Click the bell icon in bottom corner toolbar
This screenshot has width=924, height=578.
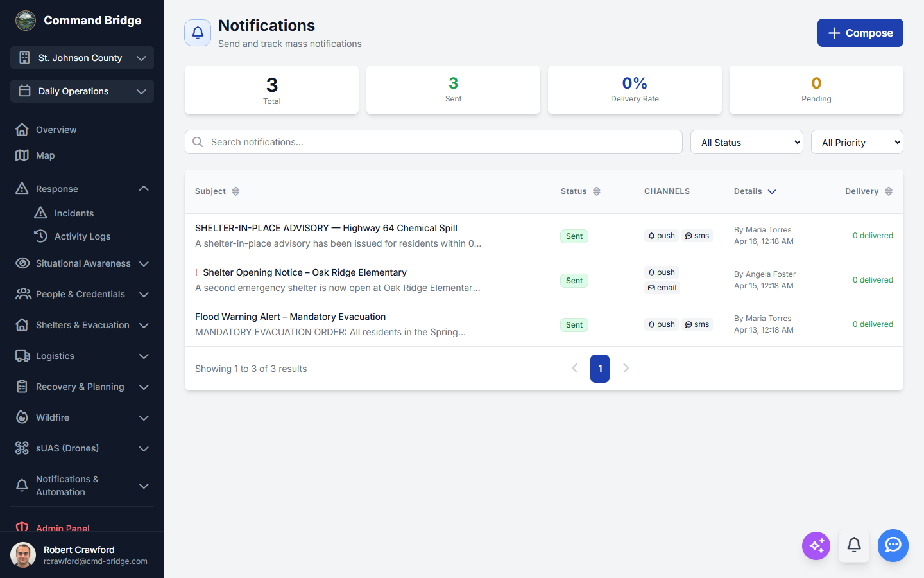tap(854, 545)
